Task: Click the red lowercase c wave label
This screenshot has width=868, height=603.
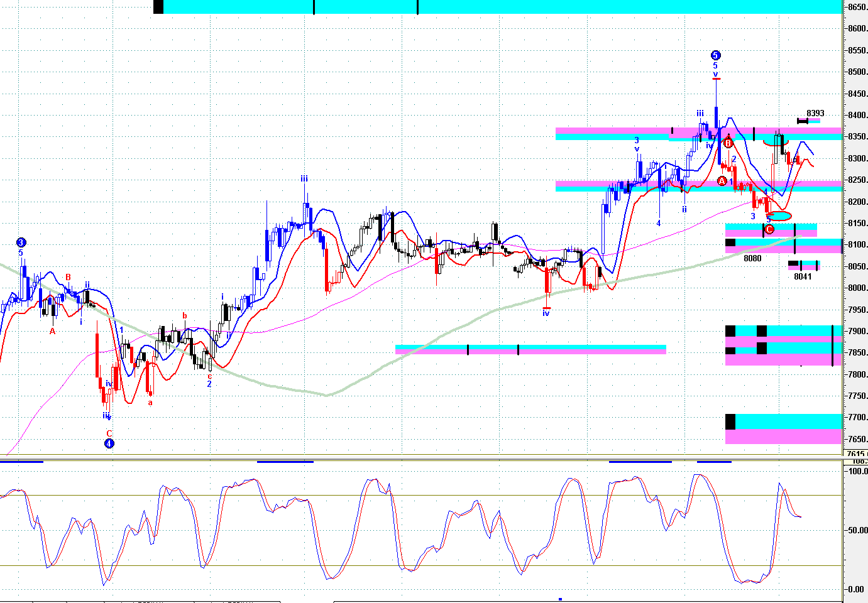Action: click(209, 376)
